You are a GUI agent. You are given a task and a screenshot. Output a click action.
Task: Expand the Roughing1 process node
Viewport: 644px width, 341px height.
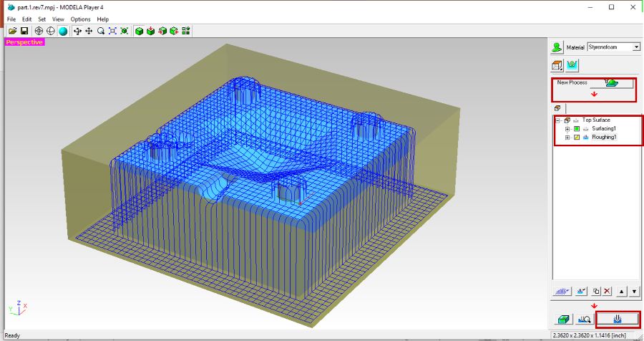pos(567,138)
